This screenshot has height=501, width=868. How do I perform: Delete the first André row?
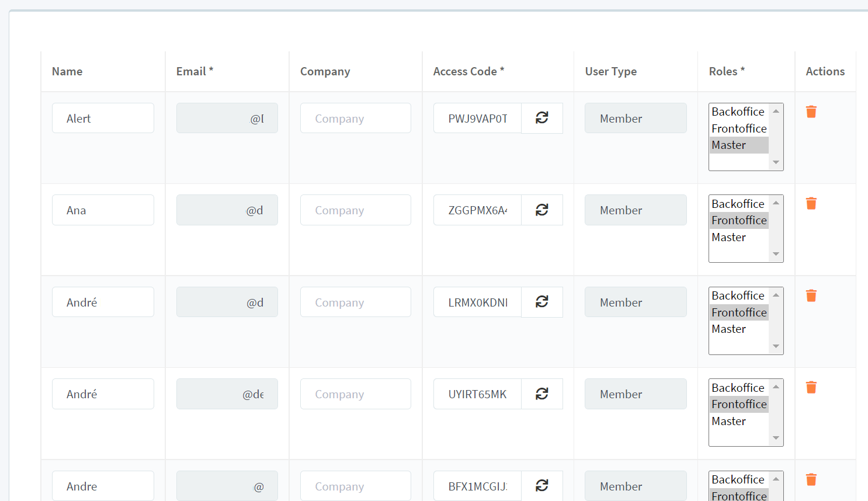click(x=811, y=295)
